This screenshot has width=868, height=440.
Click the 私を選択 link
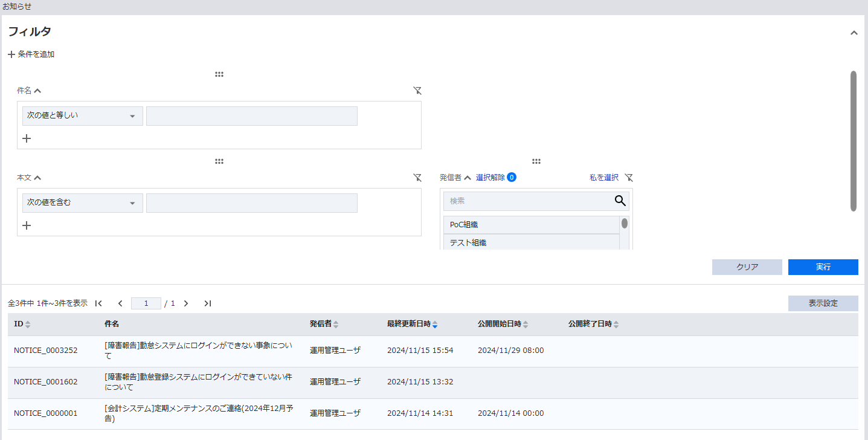tap(603, 178)
